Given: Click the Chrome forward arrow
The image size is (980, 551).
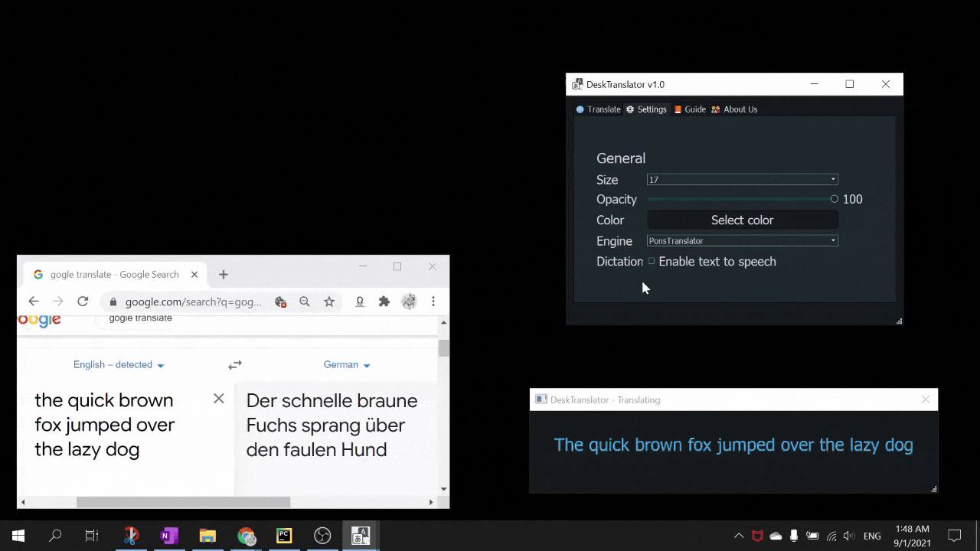Looking at the screenshot, I should (58, 302).
